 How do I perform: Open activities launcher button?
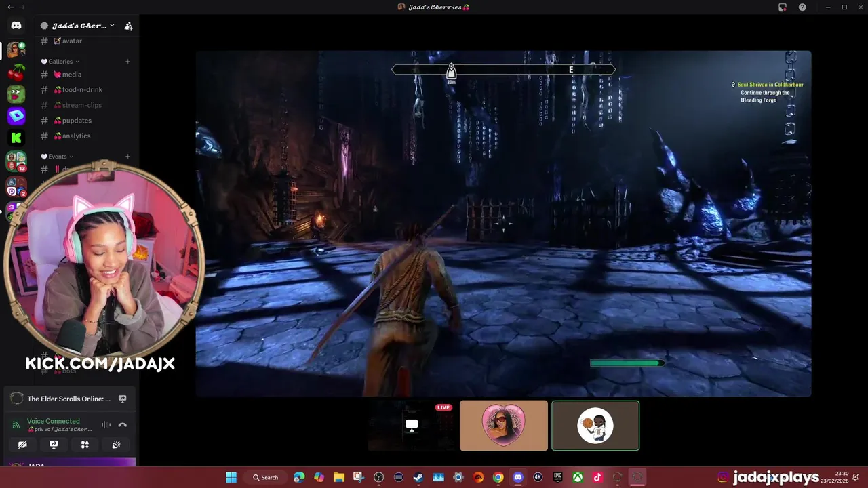click(x=85, y=445)
